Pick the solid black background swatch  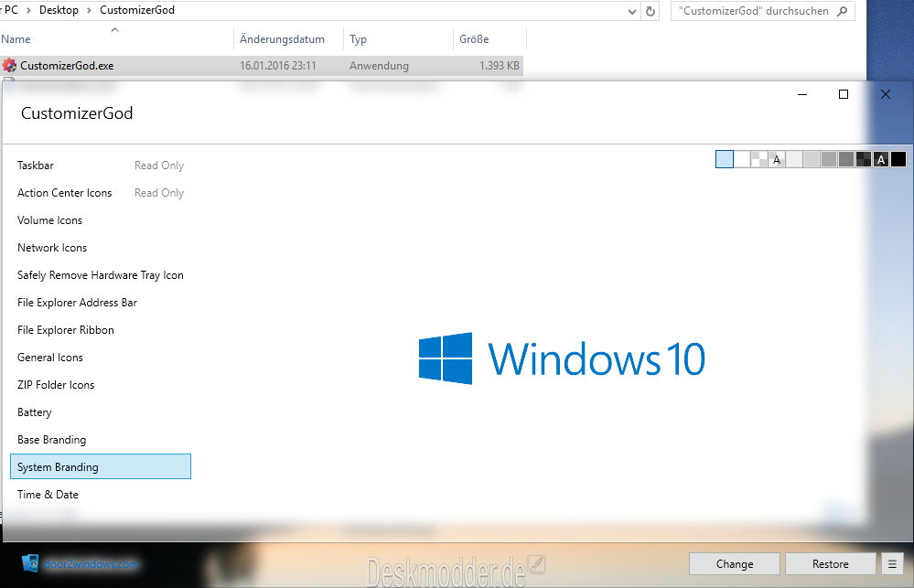[x=898, y=159]
